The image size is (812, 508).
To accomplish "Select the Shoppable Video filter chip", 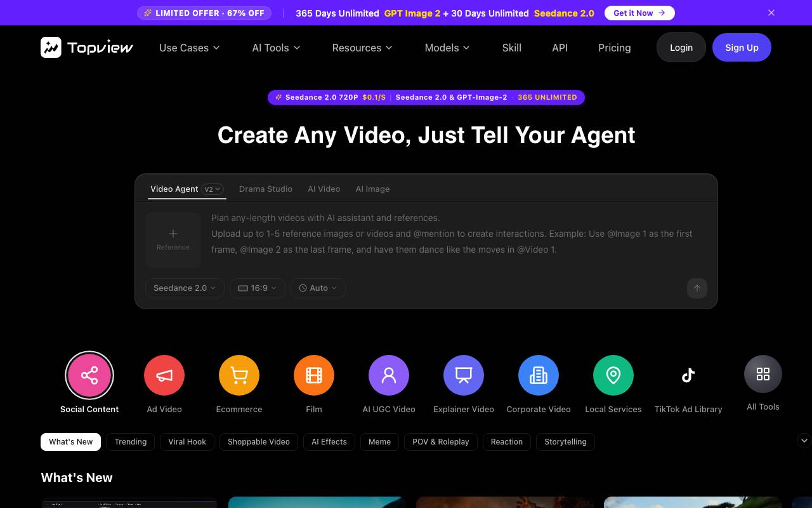I will [259, 442].
